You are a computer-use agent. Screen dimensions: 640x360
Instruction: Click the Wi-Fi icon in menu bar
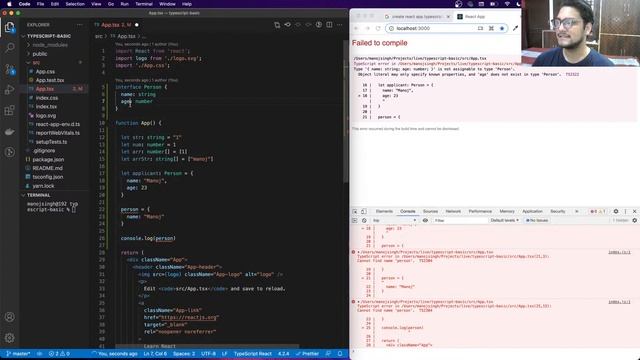(507, 4)
